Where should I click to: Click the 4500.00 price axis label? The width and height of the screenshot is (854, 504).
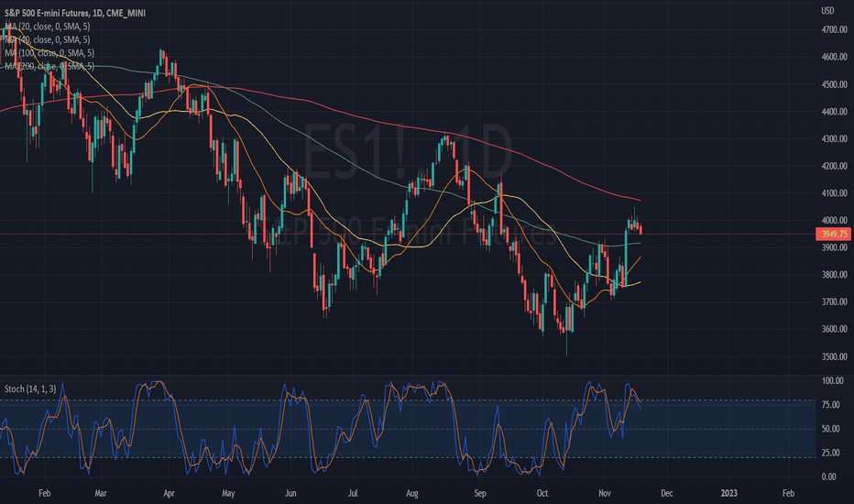835,84
